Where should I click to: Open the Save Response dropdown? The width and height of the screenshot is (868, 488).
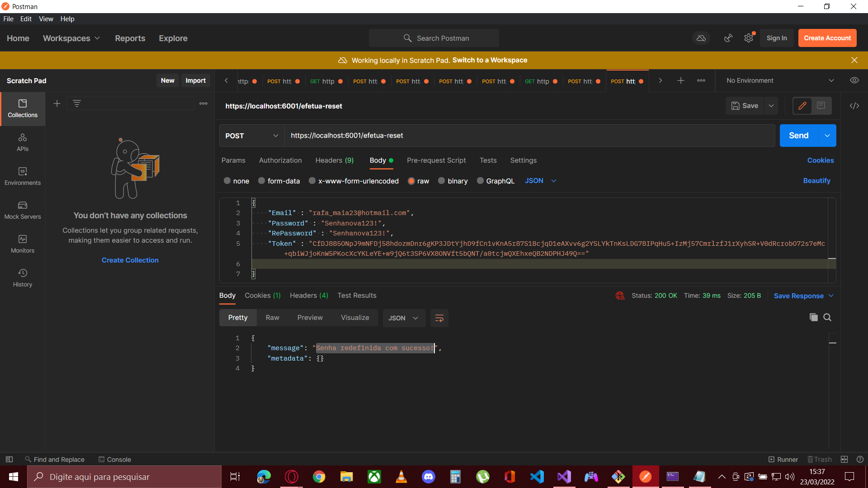(x=804, y=296)
